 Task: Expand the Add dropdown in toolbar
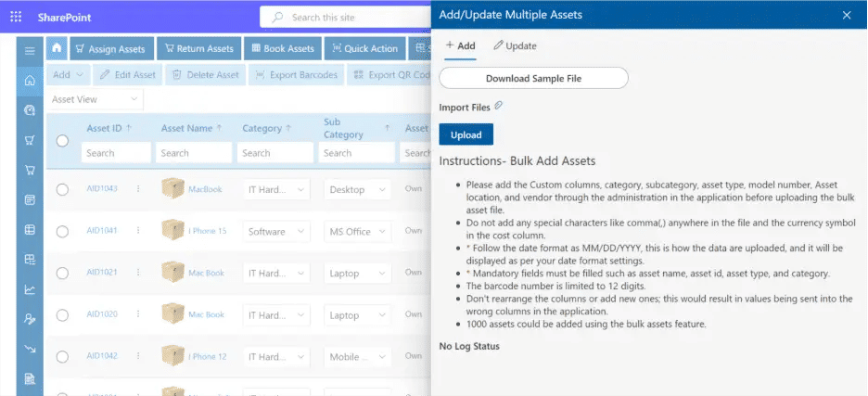click(68, 75)
